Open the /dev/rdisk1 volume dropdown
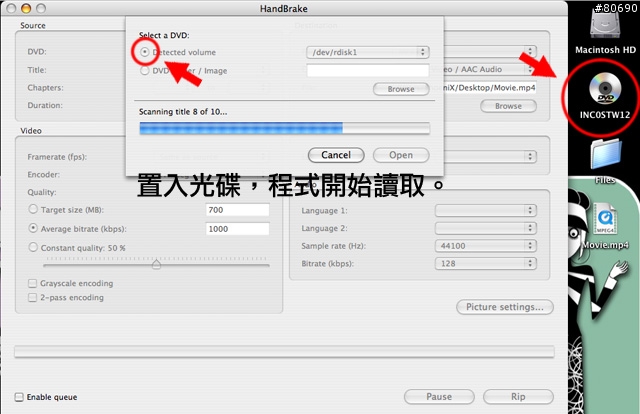This screenshot has width=640, height=414. 368,52
